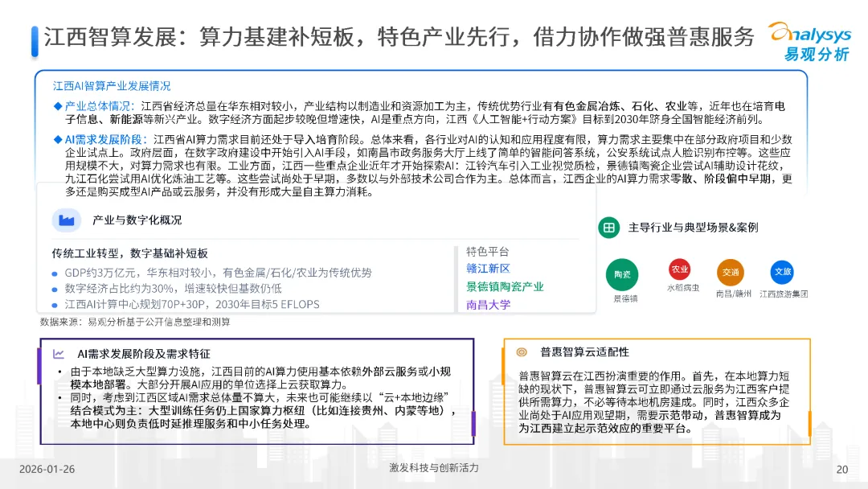Click the AI需求发展阶段 label in top box
The width and height of the screenshot is (868, 489).
(105, 140)
